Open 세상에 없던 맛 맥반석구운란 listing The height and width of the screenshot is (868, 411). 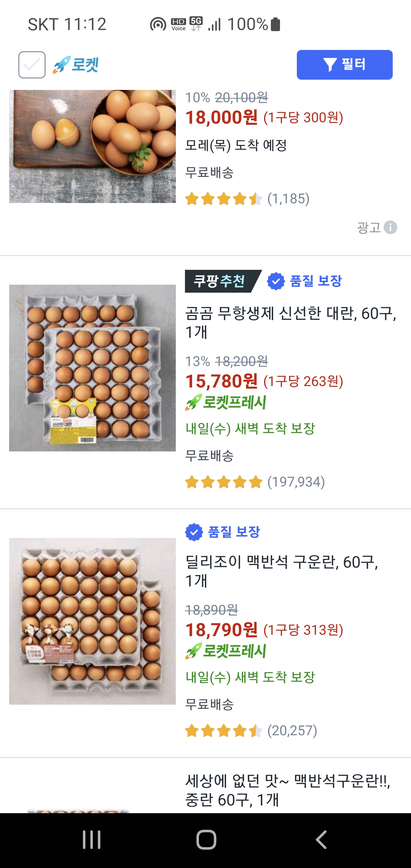287,790
